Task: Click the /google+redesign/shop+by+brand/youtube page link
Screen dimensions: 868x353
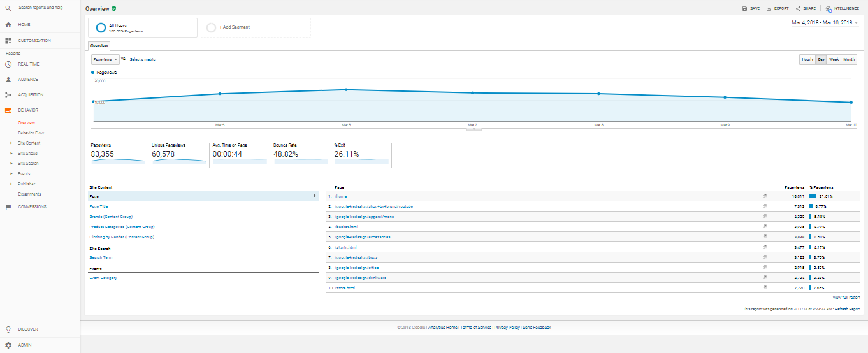Action: click(x=374, y=206)
